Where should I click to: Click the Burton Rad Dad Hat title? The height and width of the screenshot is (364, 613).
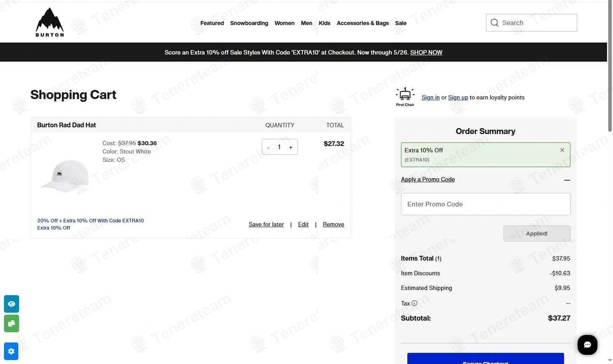(66, 125)
